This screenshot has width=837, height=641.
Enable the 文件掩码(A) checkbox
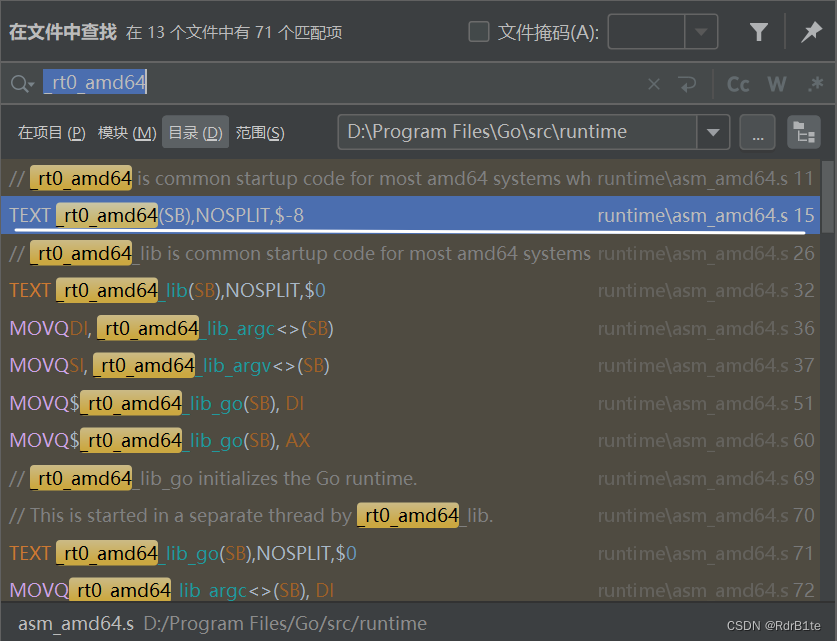tap(476, 31)
